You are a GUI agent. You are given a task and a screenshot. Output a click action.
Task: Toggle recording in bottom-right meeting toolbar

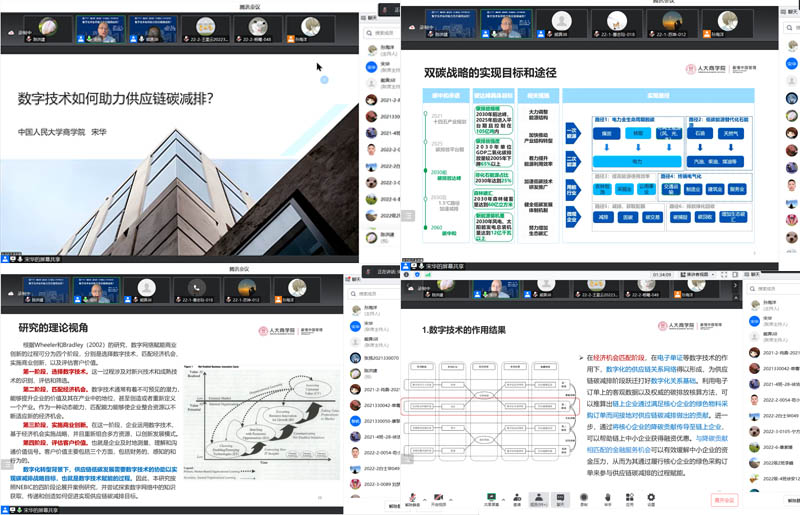click(584, 498)
